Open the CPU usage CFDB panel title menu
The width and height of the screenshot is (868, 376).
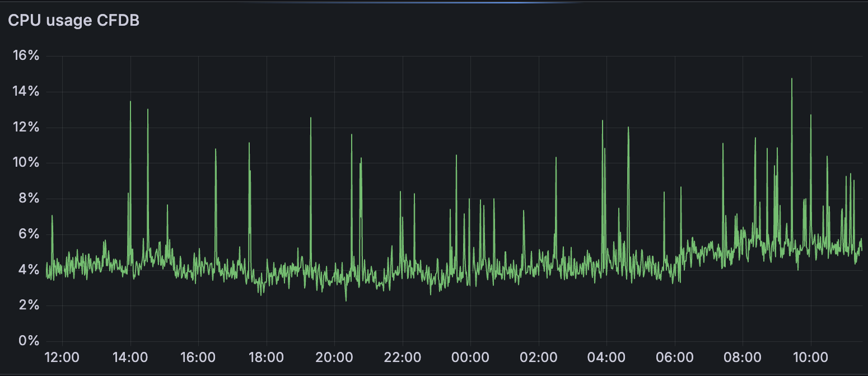pyautogui.click(x=73, y=21)
